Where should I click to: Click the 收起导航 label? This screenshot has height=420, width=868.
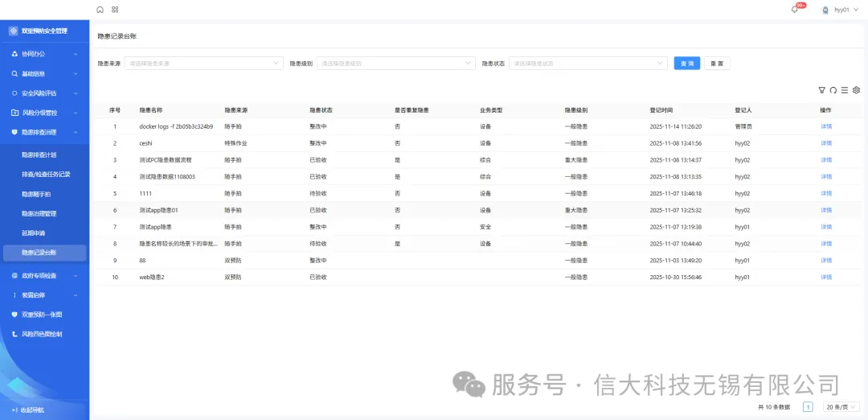coord(32,410)
